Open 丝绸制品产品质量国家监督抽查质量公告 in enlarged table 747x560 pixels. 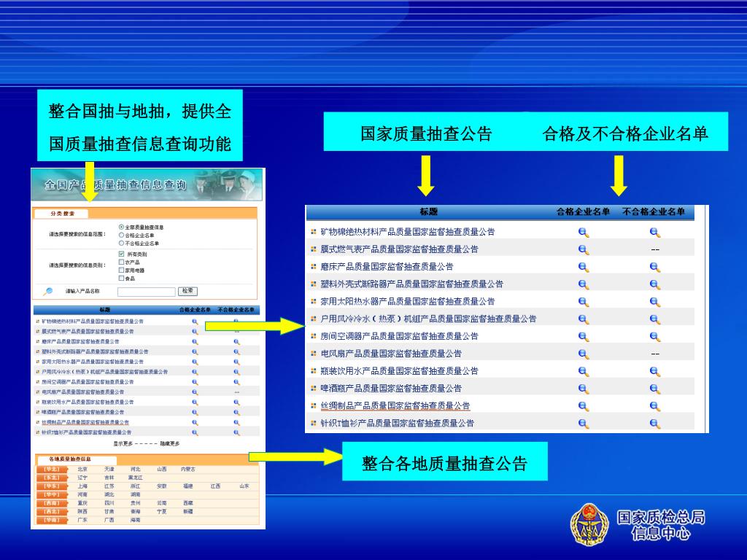pos(395,405)
